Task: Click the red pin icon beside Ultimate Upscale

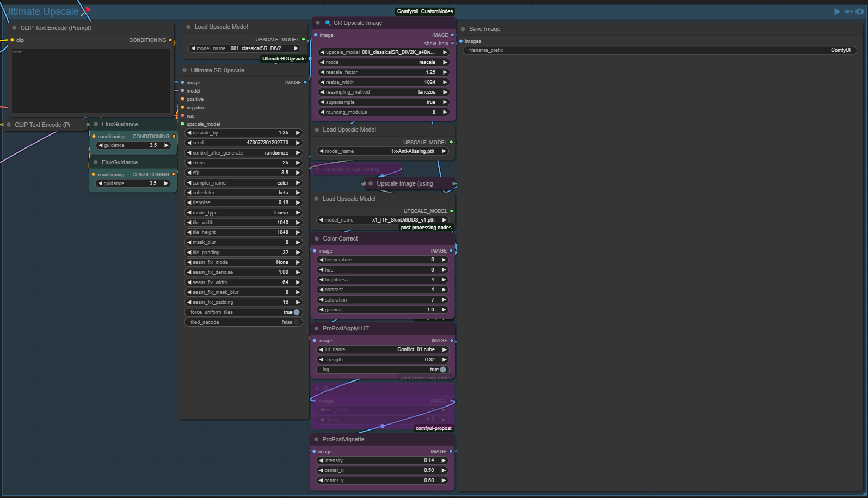Action: point(87,10)
